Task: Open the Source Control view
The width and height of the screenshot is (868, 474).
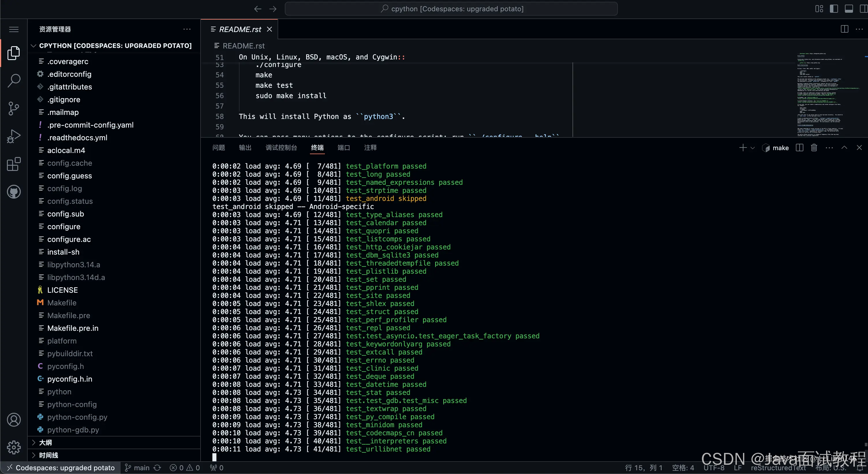Action: 14,109
